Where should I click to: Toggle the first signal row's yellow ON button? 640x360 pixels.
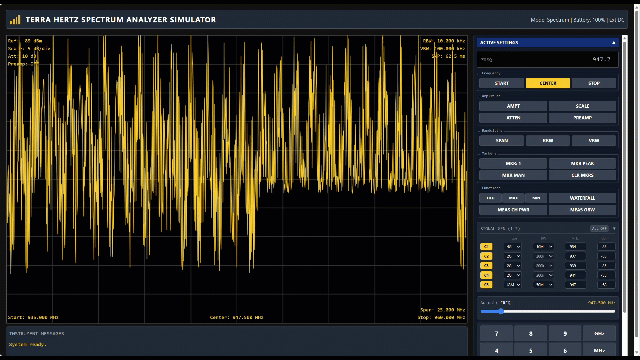[486, 247]
